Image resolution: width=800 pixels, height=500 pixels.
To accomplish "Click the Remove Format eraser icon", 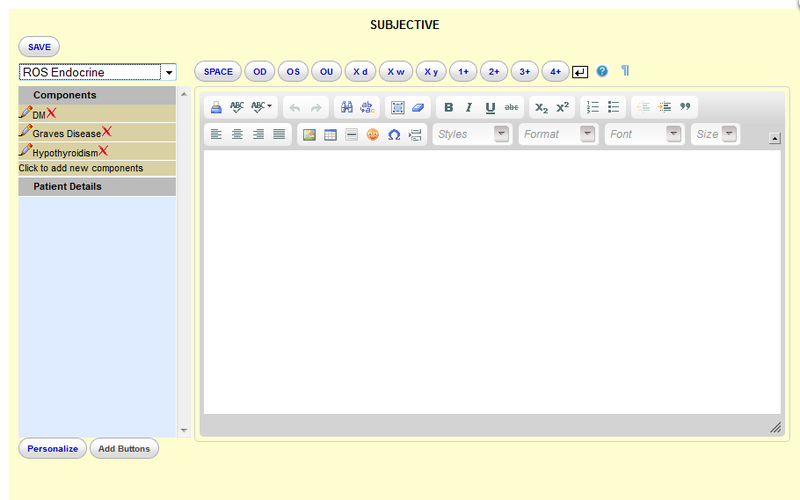I will (x=418, y=108).
